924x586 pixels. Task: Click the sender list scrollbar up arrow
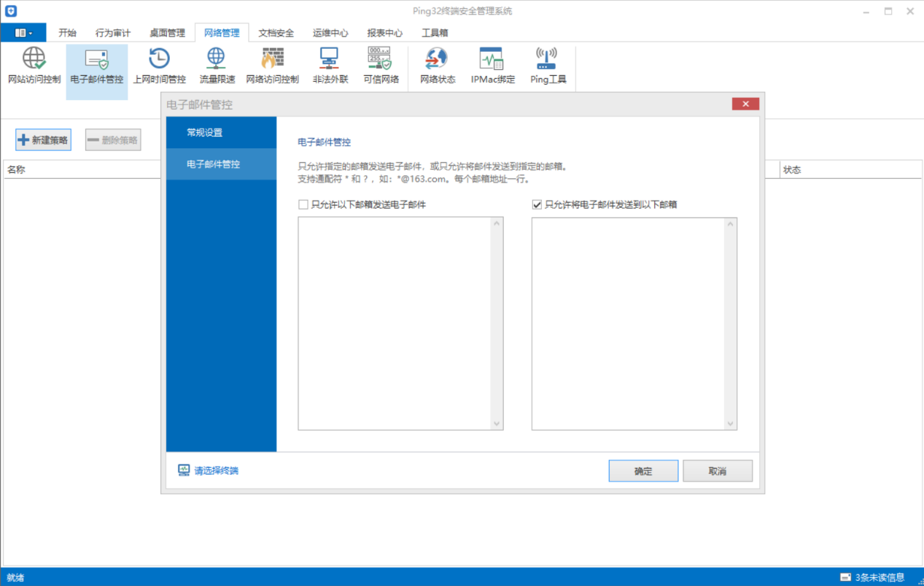[x=497, y=223]
